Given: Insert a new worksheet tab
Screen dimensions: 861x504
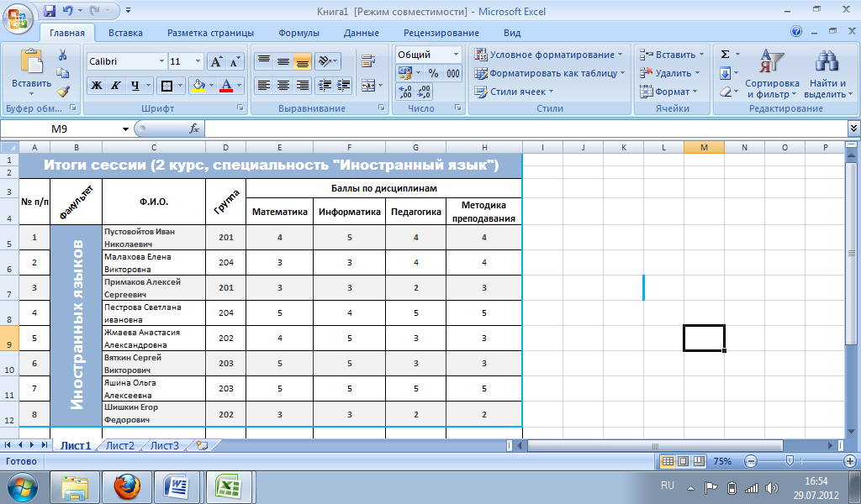Looking at the screenshot, I should (202, 445).
